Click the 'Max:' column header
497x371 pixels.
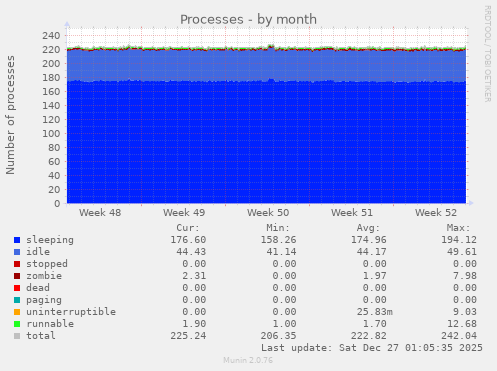tap(459, 228)
